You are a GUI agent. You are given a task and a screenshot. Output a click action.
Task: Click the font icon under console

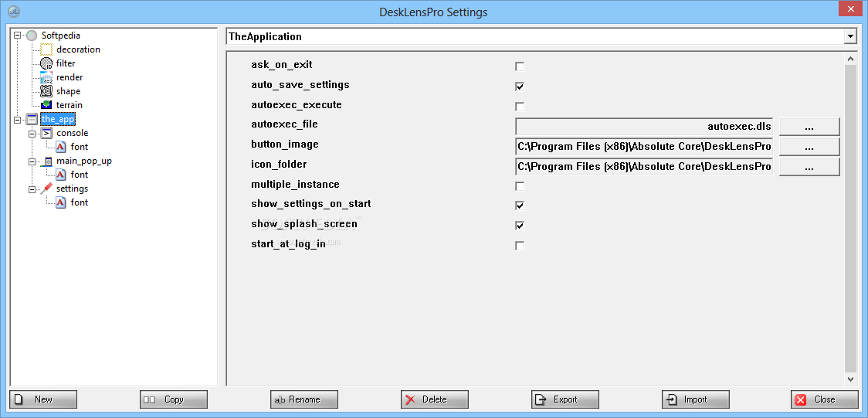click(61, 147)
